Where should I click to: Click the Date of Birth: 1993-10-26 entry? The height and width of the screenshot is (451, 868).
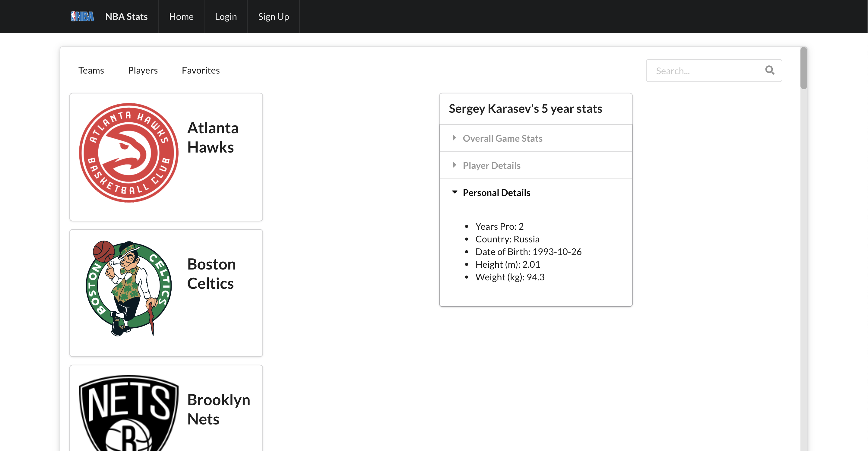click(x=528, y=252)
